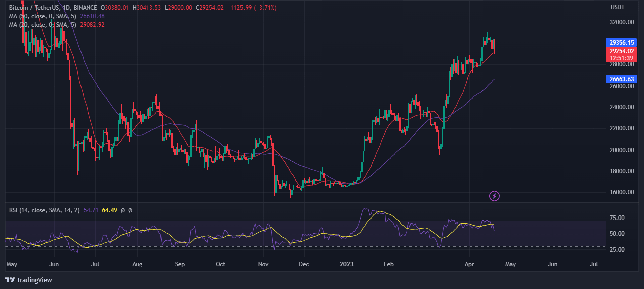The width and height of the screenshot is (644, 289).
Task: Click the 2023 label on the time axis
Action: click(348, 264)
